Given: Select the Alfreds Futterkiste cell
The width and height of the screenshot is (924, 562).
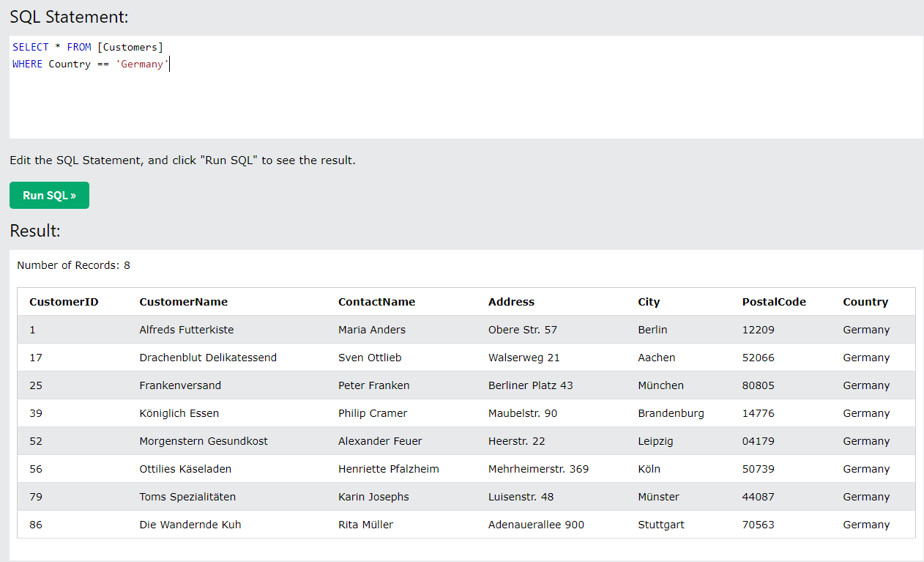Looking at the screenshot, I should click(187, 330).
